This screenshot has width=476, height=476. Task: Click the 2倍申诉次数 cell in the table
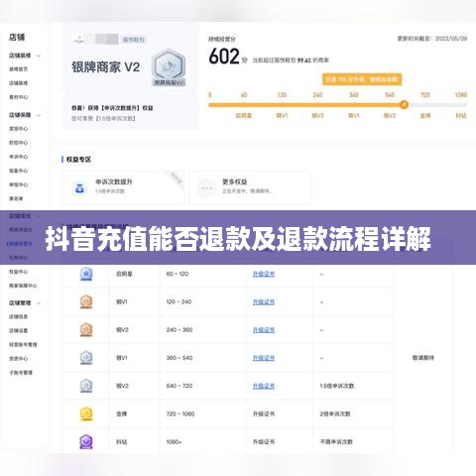pyautogui.click(x=335, y=414)
